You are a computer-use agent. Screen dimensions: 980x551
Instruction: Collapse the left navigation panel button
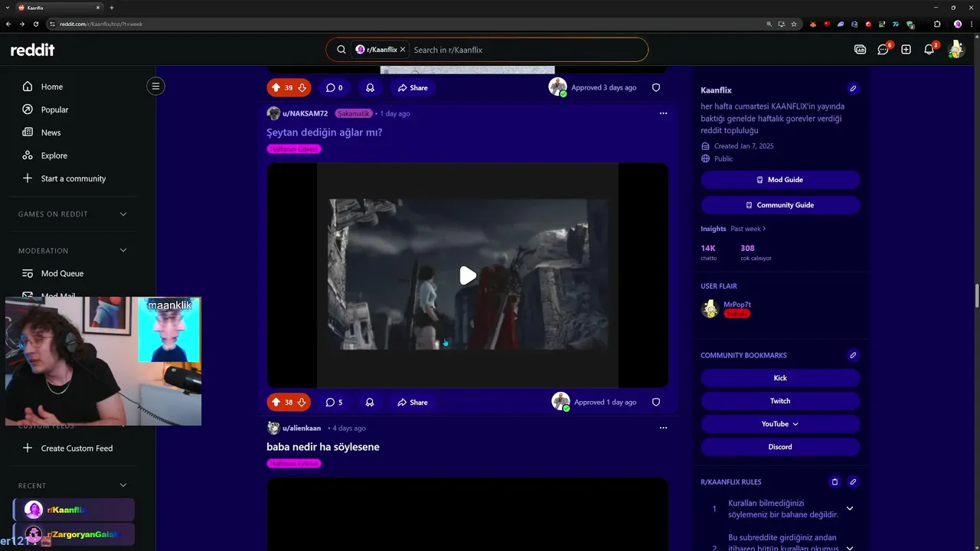pos(155,86)
